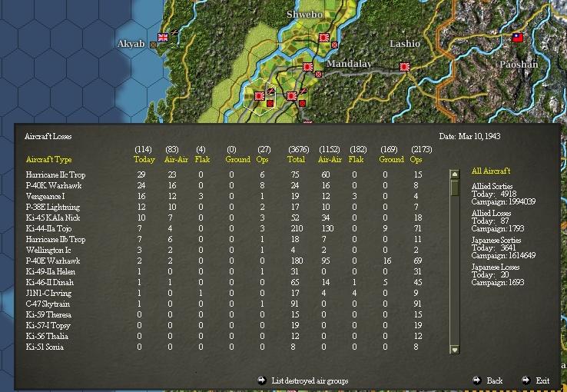
Task: Select the Hurricane IIb Trop row
Action: coord(224,239)
